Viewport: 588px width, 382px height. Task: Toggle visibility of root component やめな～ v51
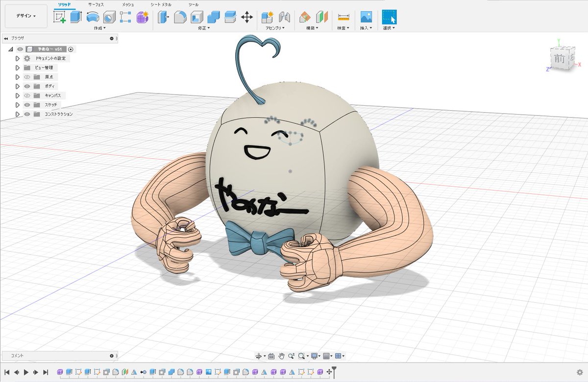click(20, 49)
